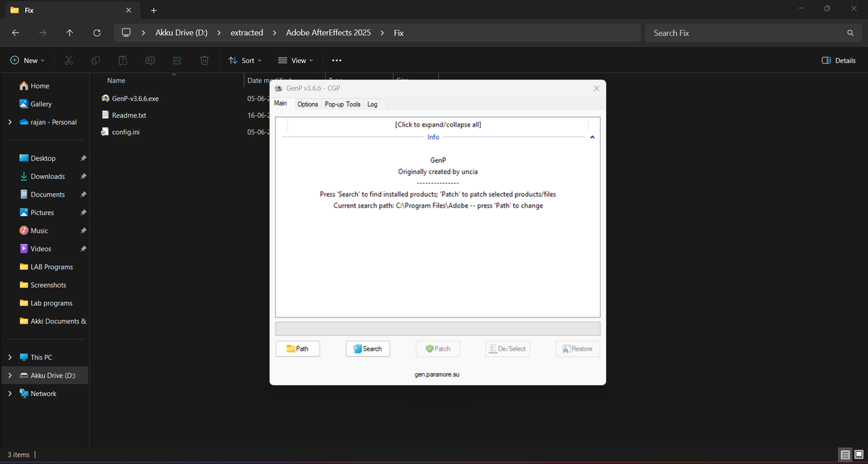The image size is (868, 464).
Task: Close the Fix explorer tab
Action: (128, 10)
